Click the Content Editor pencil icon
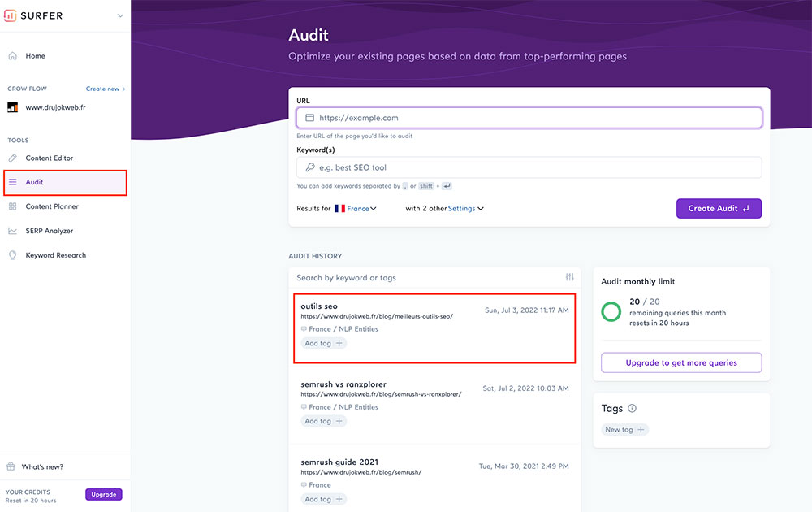This screenshot has height=512, width=812. click(13, 158)
